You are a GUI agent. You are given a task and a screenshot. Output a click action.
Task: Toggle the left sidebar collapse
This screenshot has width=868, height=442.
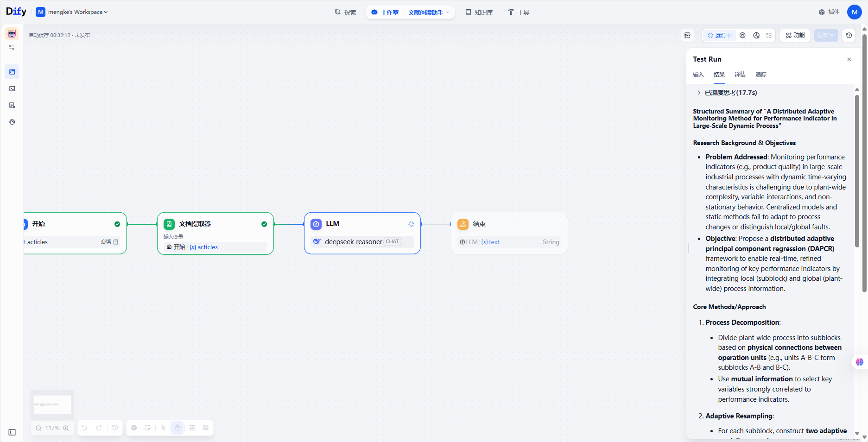click(12, 432)
